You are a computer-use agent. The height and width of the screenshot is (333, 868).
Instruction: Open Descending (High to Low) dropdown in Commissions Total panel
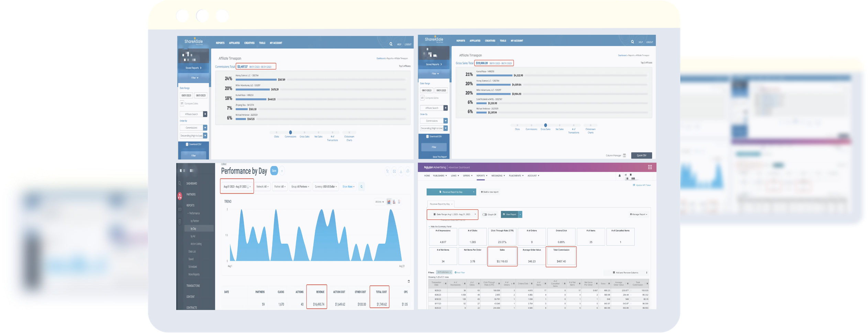pos(193,136)
